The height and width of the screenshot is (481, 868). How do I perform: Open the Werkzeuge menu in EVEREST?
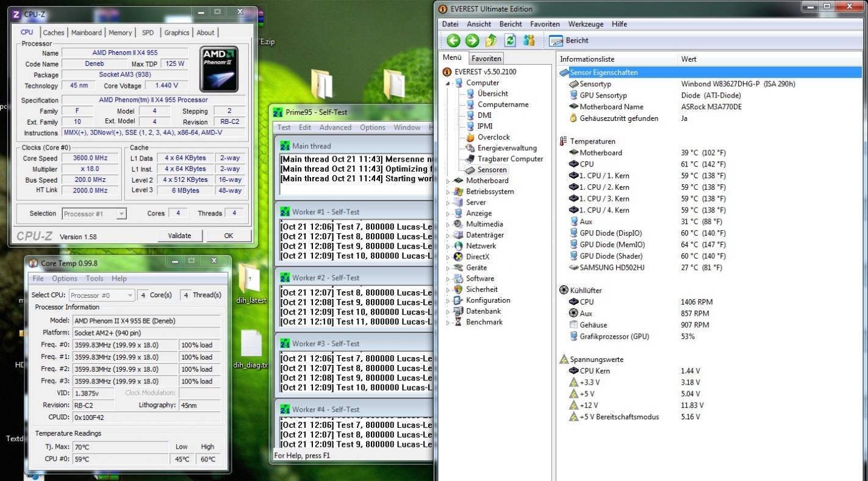(586, 24)
